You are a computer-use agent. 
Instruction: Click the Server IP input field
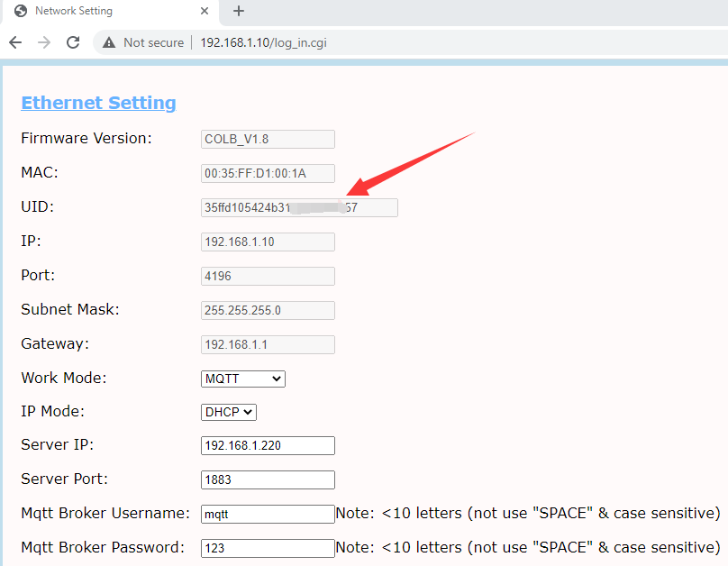268,446
